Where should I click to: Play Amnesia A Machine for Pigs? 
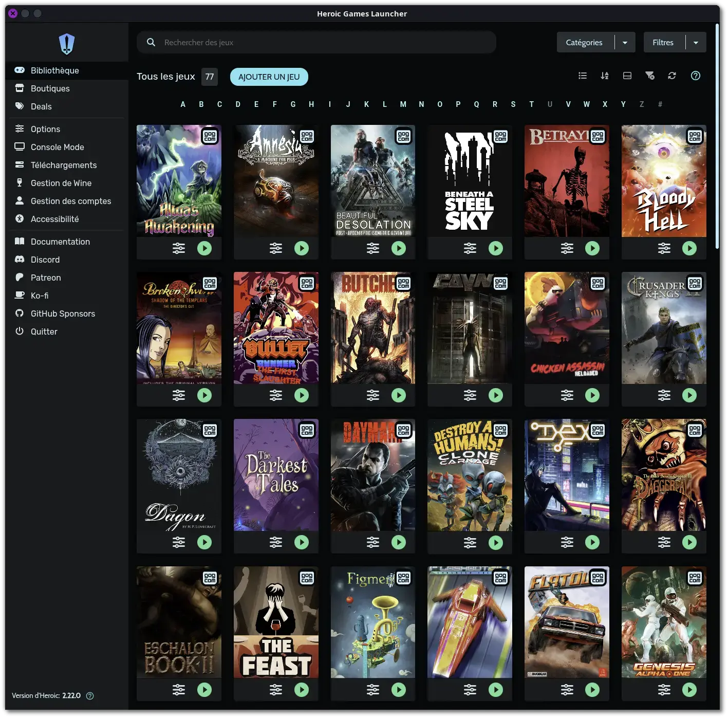(x=302, y=248)
